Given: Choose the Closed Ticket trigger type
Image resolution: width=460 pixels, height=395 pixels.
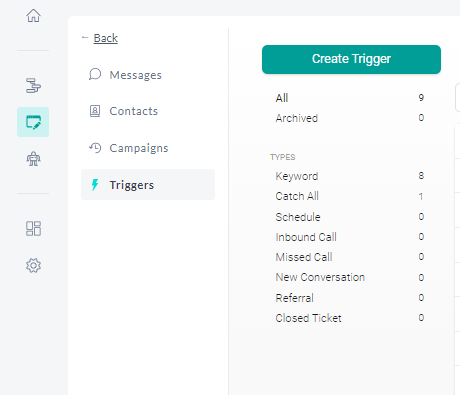Looking at the screenshot, I should pos(349,318).
